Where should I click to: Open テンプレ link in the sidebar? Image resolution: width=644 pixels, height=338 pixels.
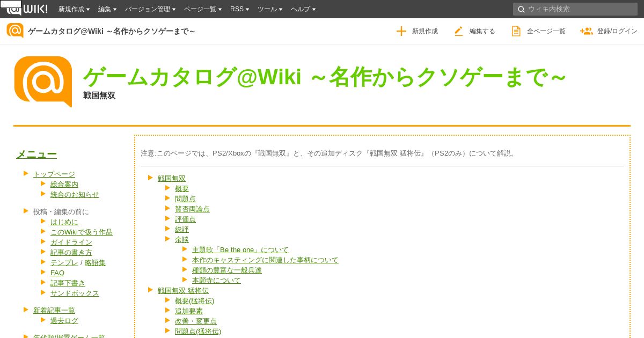click(64, 262)
